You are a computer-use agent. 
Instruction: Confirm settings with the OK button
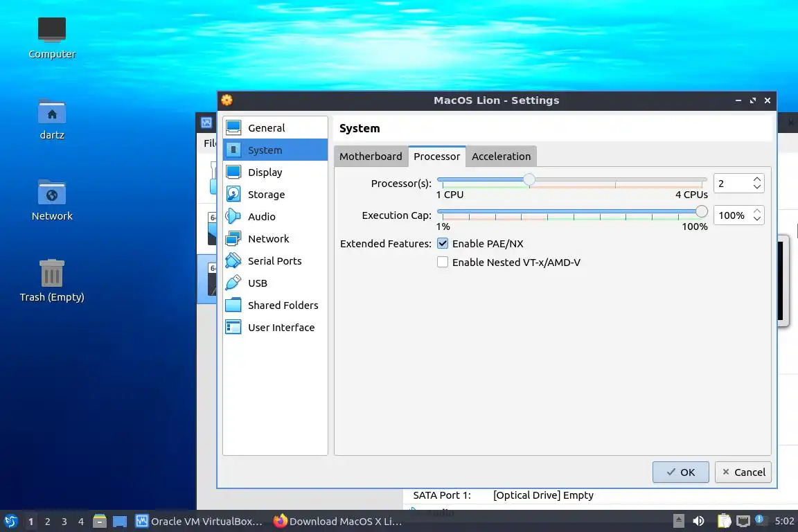(680, 472)
